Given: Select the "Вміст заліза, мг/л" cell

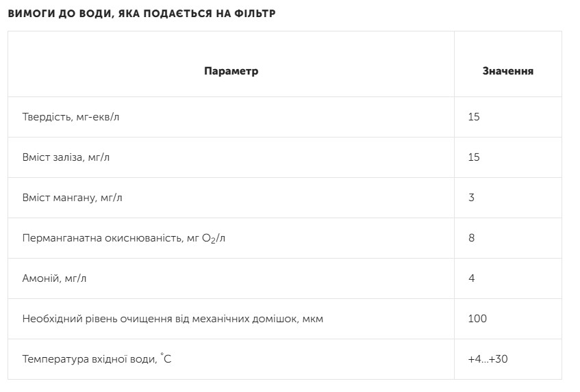Looking at the screenshot, I should click(66, 157).
